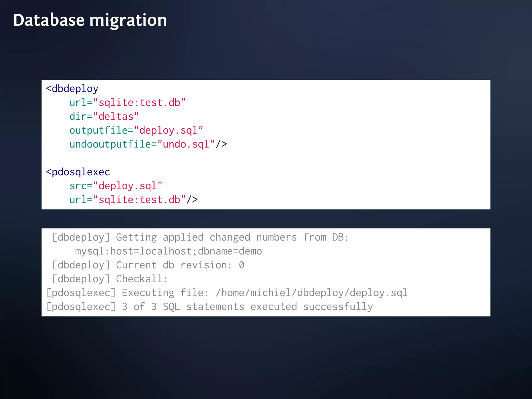Click the undooutputfile="undo.sql"/> line
The height and width of the screenshot is (399, 532).
click(x=148, y=144)
